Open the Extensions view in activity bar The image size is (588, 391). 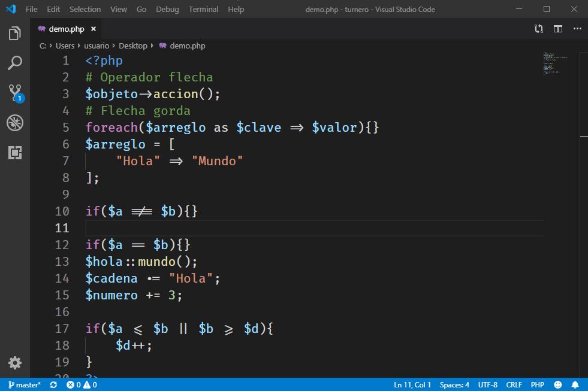pyautogui.click(x=14, y=153)
